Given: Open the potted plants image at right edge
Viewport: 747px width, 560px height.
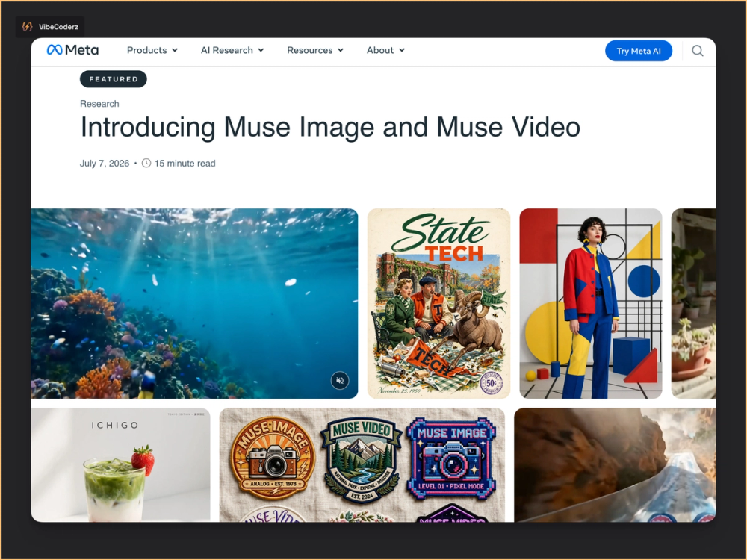Looking at the screenshot, I should (694, 303).
